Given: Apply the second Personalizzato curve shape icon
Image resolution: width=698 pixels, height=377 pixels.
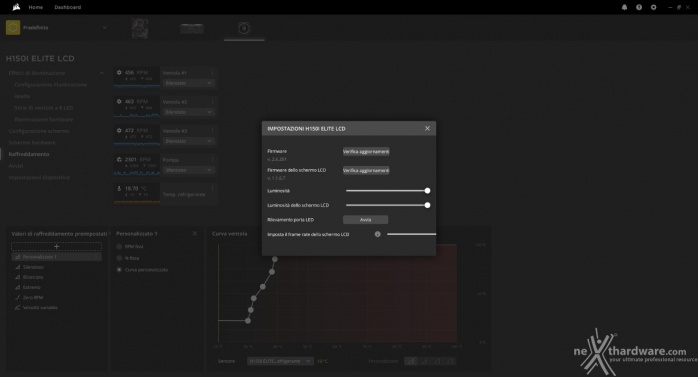Looking at the screenshot, I should click(x=424, y=361).
